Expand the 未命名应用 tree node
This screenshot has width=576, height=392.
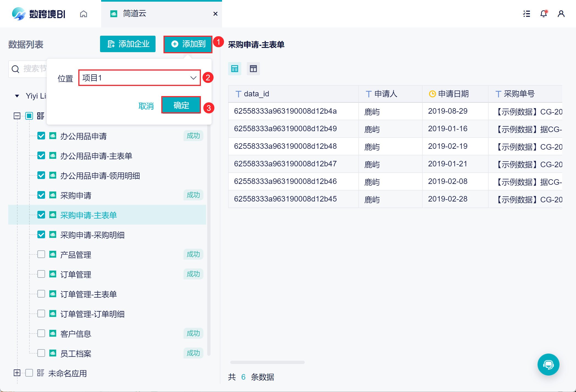pyautogui.click(x=17, y=373)
